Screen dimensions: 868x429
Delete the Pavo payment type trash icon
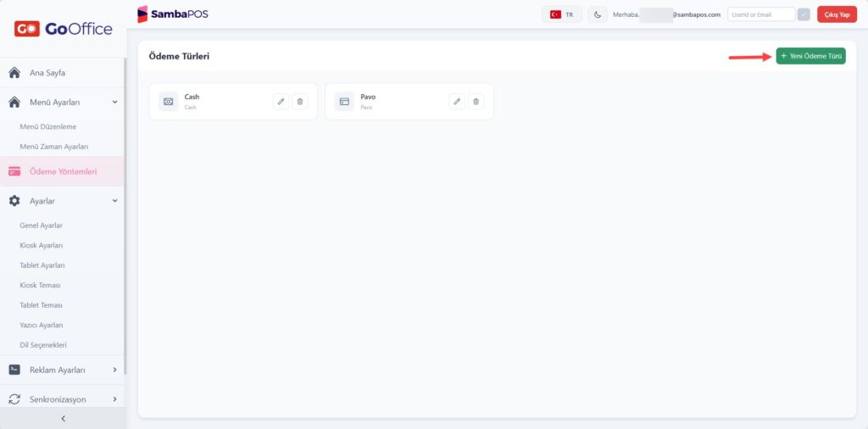coord(476,101)
